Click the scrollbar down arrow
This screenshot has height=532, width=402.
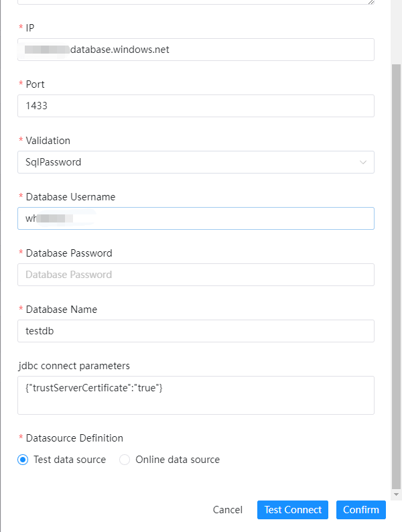[x=396, y=494]
